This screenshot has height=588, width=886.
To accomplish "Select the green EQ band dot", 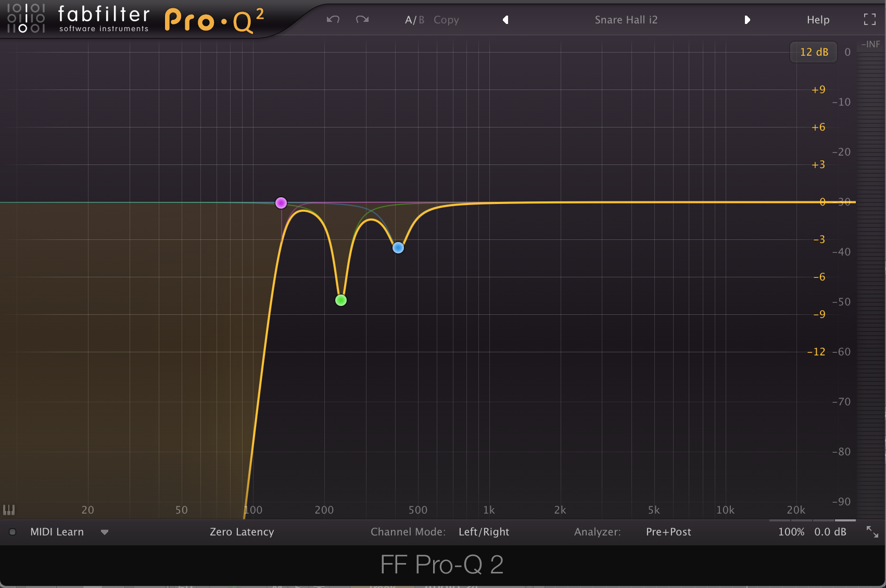I will tap(341, 300).
